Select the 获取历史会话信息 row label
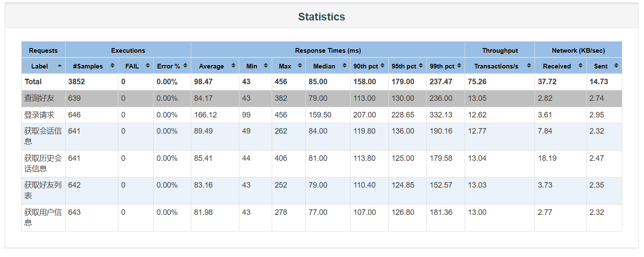The height and width of the screenshot is (257, 644). point(43,163)
